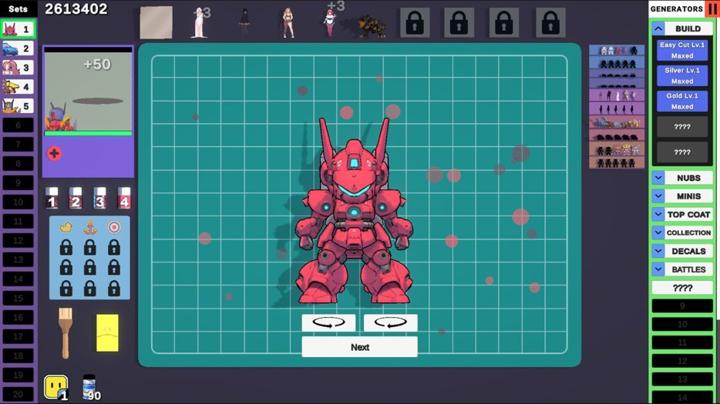Click the Easy Cut Lv.1 Maxed upgrade
The image size is (720, 404).
[682, 50]
